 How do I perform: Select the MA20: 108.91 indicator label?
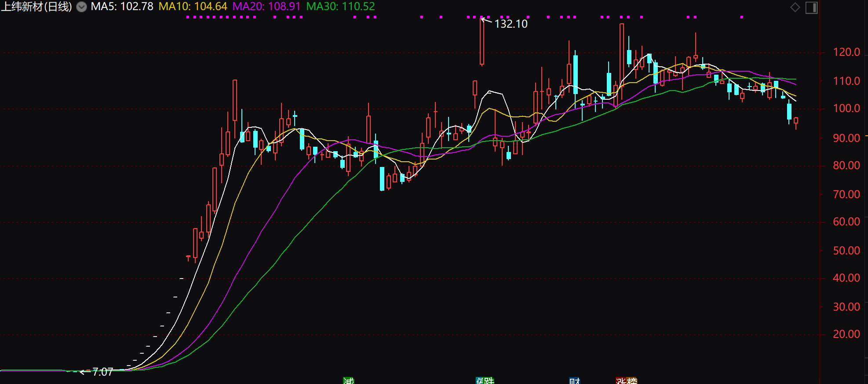click(266, 7)
